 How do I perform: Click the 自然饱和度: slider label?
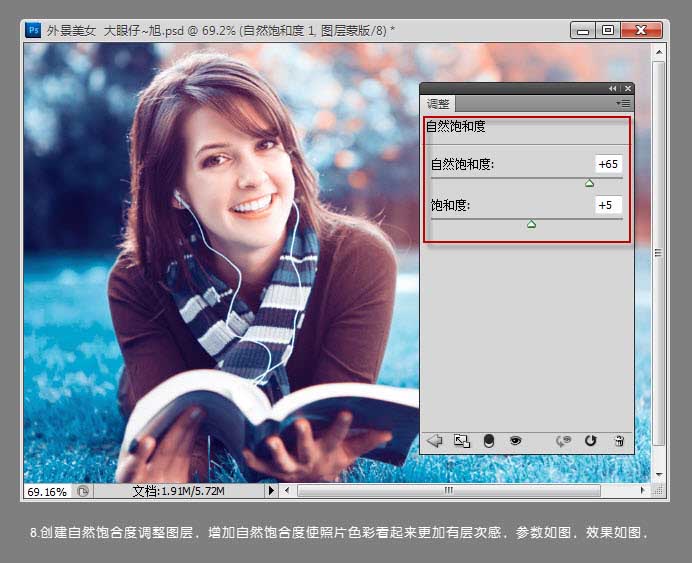pos(462,165)
